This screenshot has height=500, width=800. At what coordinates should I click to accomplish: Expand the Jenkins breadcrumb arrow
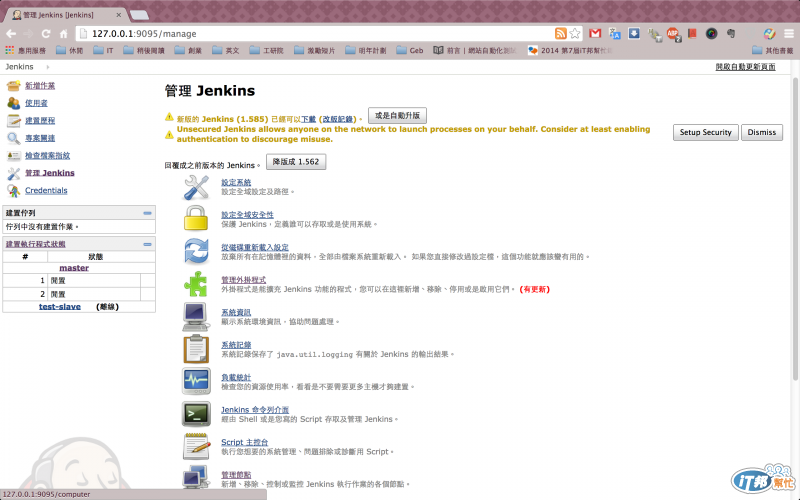coord(48,67)
